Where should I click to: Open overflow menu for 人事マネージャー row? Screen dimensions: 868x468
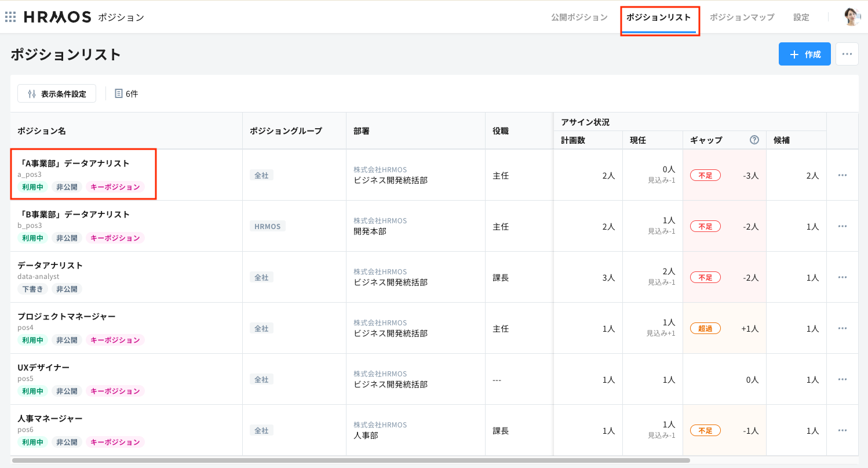(842, 430)
